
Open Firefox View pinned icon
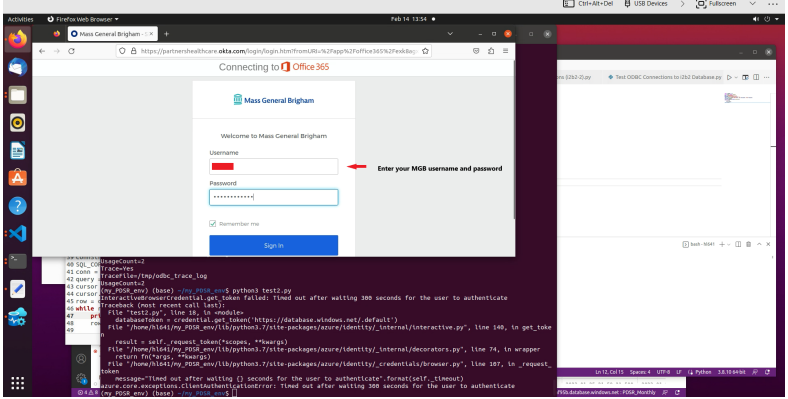point(57,34)
